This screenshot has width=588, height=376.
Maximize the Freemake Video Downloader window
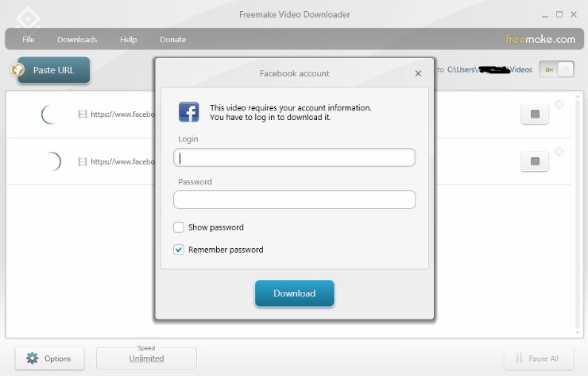pos(559,14)
